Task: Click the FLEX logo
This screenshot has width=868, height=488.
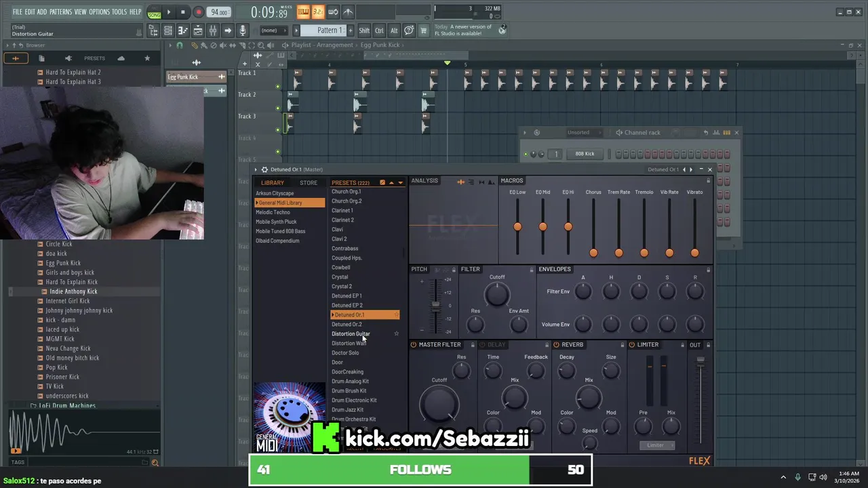Action: pos(699,461)
